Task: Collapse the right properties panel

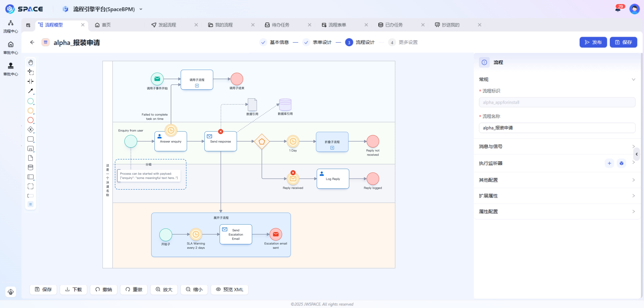Action: [637, 154]
